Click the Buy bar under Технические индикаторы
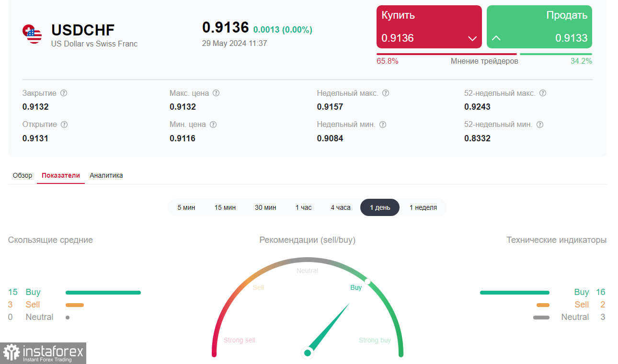Viewport: 618px width, 364px height. pyautogui.click(x=515, y=292)
